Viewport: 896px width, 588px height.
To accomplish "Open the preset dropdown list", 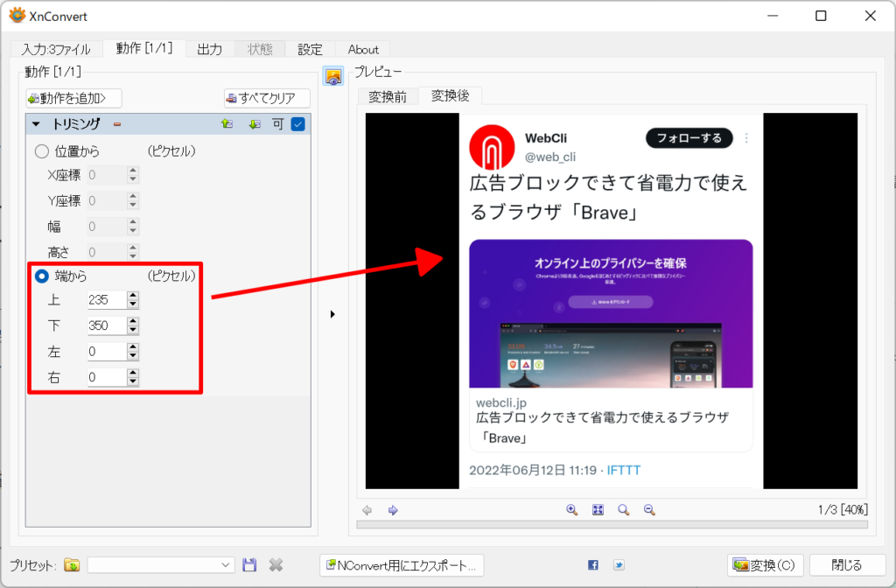I will tap(226, 564).
